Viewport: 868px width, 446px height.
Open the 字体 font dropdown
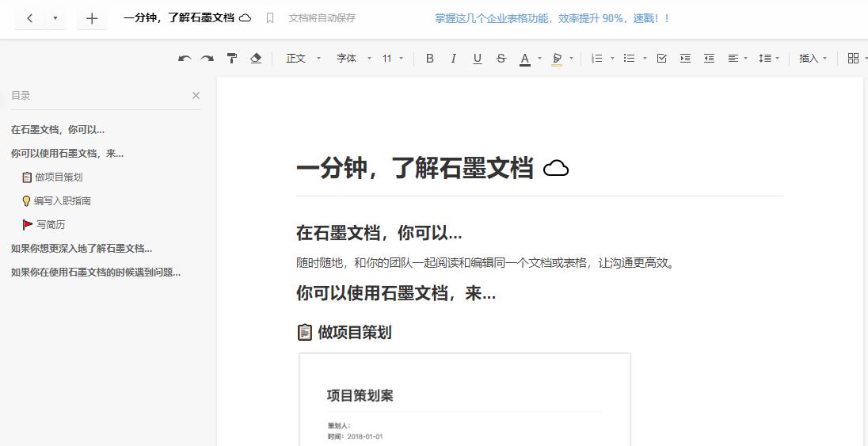[354, 59]
